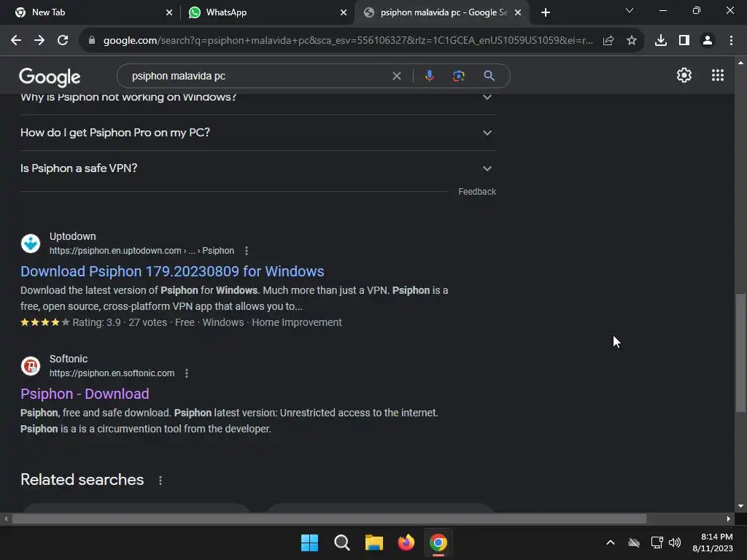747x560 pixels.
Task: Click the 'Rating: 3.9 · 27 votes' text
Action: pos(120,322)
